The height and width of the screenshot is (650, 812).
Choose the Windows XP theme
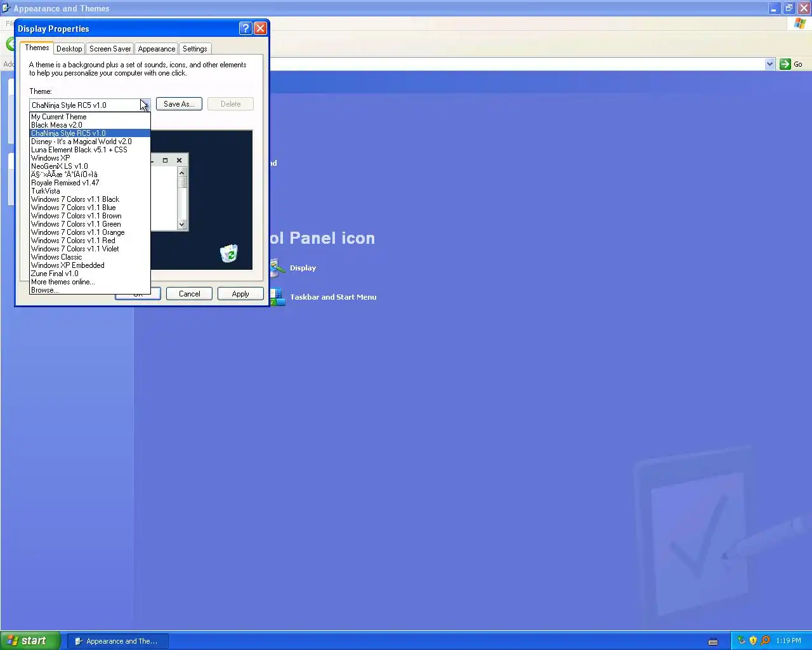pos(89,158)
